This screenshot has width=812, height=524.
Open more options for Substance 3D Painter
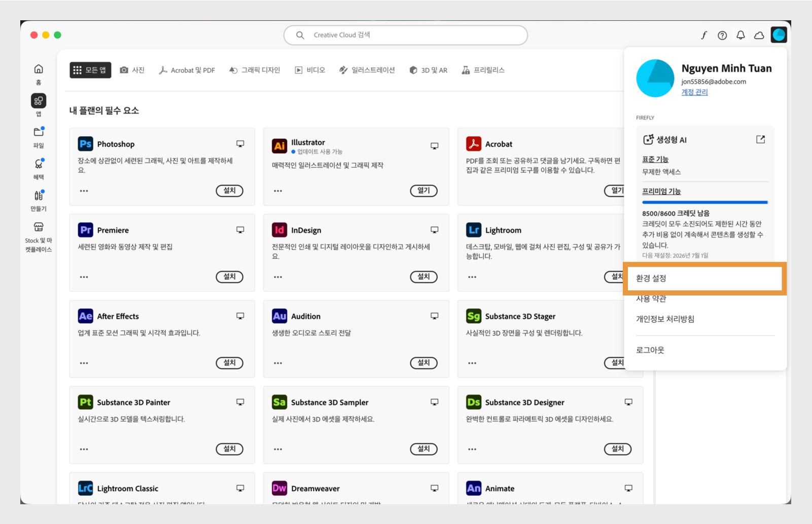coord(84,450)
